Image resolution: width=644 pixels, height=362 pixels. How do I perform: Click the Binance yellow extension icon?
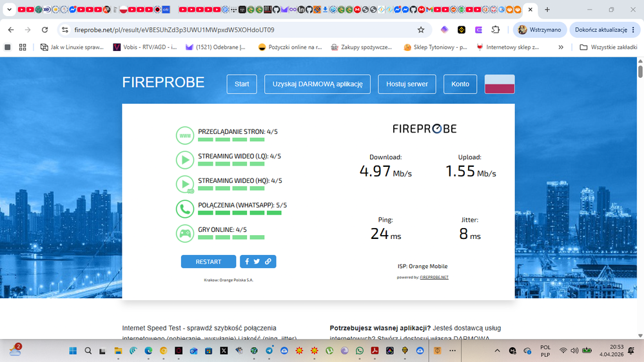461,30
